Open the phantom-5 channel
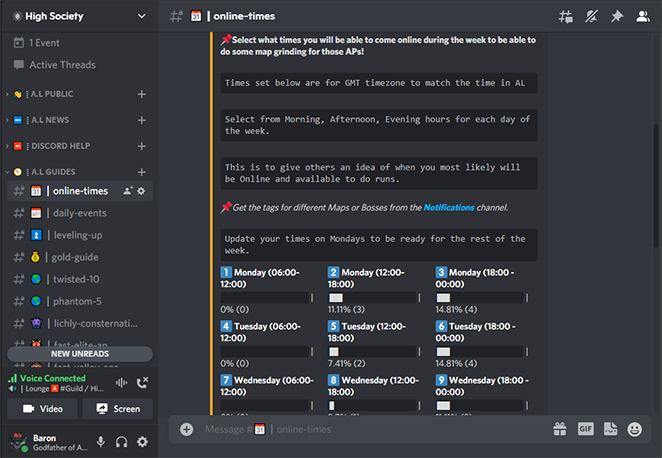Screen dimensions: 662x458 pyautogui.click(x=80, y=301)
